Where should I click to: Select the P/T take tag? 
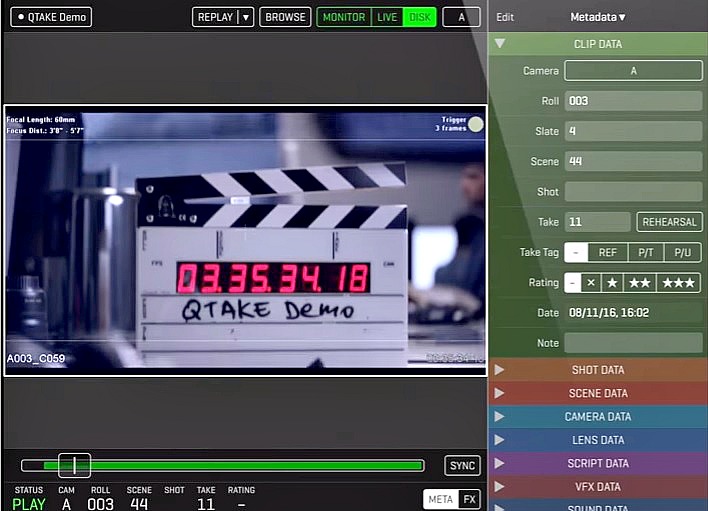(x=646, y=252)
